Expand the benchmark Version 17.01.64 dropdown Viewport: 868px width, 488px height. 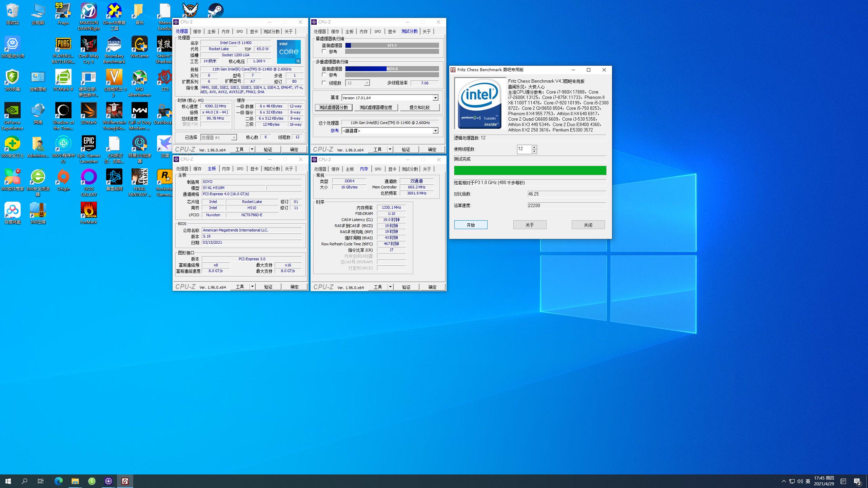(435, 98)
